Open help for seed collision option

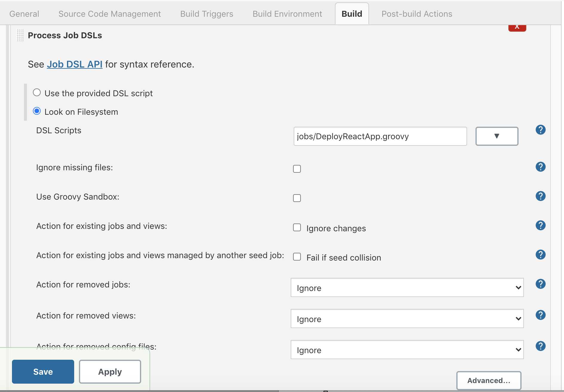[x=540, y=255]
